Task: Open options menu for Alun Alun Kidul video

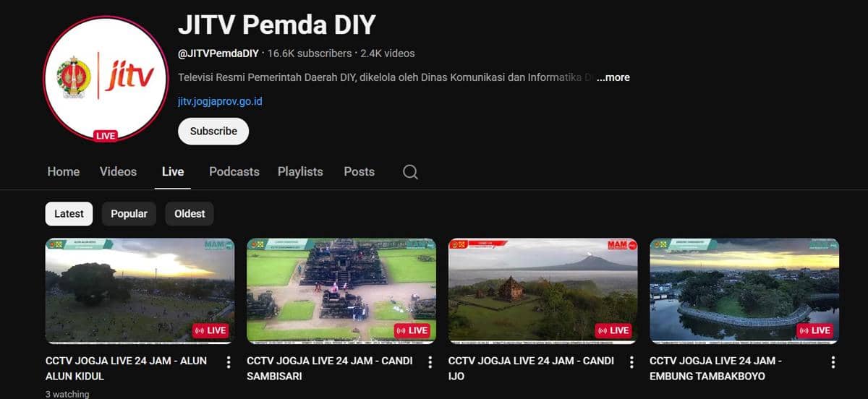Action: [229, 362]
